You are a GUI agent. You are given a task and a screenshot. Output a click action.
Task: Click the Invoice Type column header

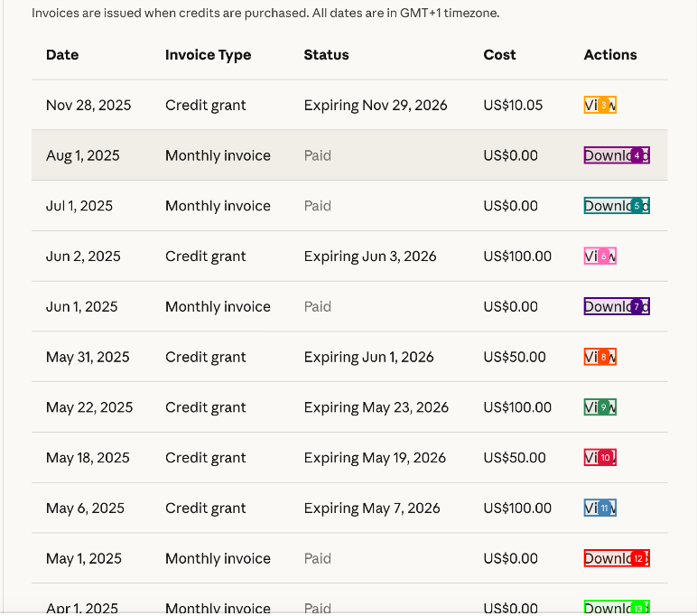coord(208,55)
